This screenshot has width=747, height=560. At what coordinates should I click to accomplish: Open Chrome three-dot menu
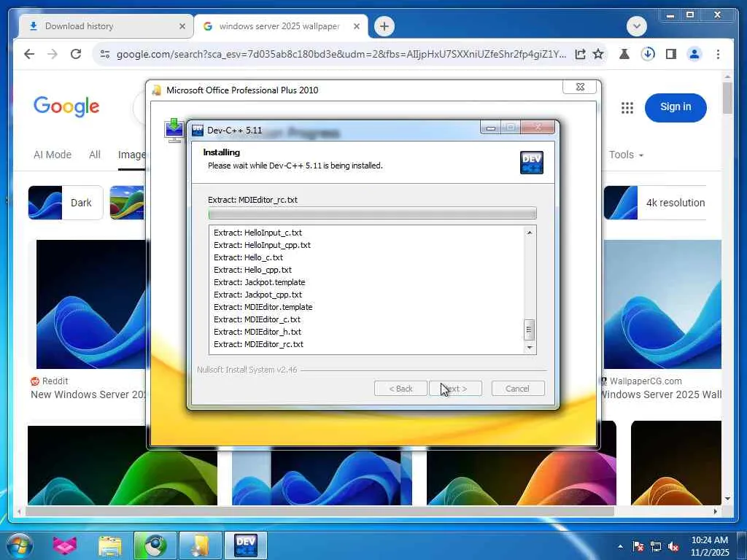[718, 54]
